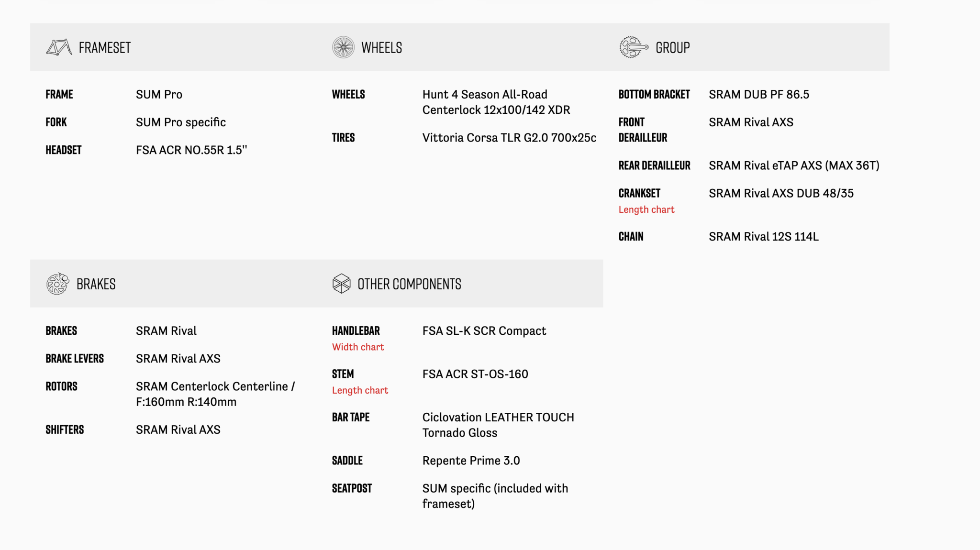Select the WHEELS section heading
980x550 pixels.
381,47
